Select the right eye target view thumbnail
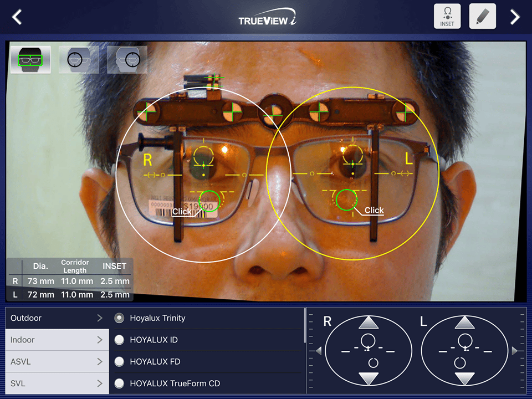The image size is (532, 399). (79, 60)
